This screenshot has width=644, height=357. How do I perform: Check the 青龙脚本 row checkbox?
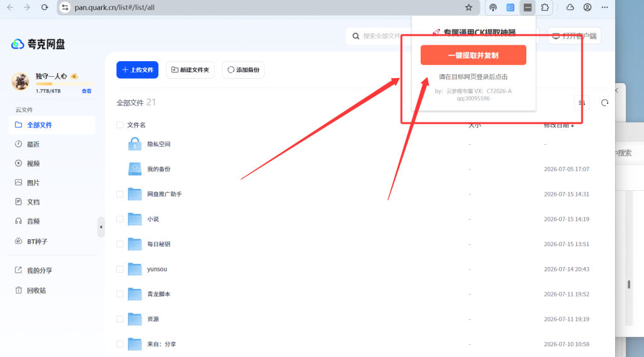point(120,294)
